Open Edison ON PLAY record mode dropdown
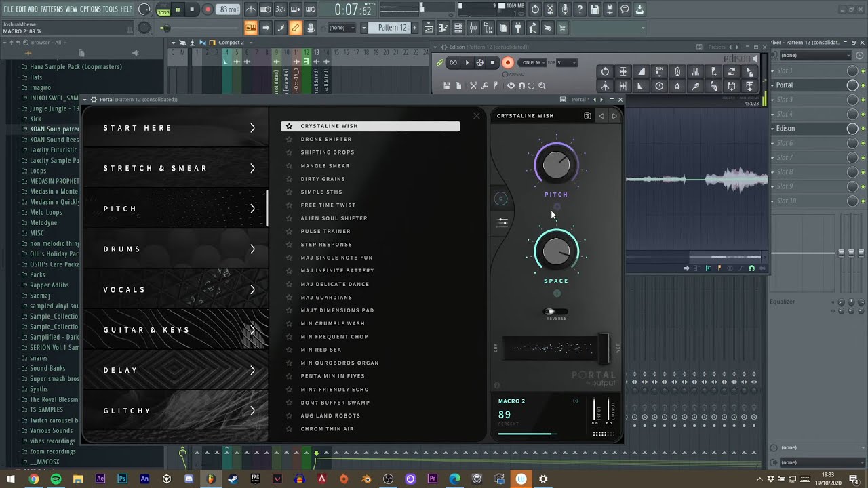The image size is (868, 488). pyautogui.click(x=533, y=62)
